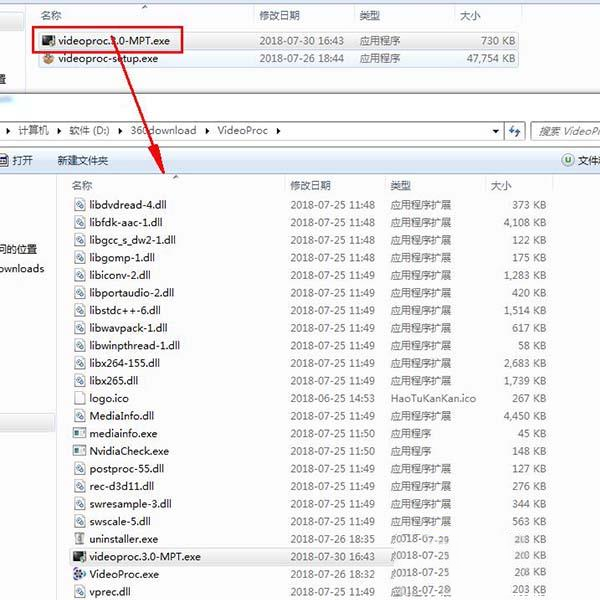Select the uninstaller.exe file icon
Screen dimensions: 600x600
(x=81, y=539)
